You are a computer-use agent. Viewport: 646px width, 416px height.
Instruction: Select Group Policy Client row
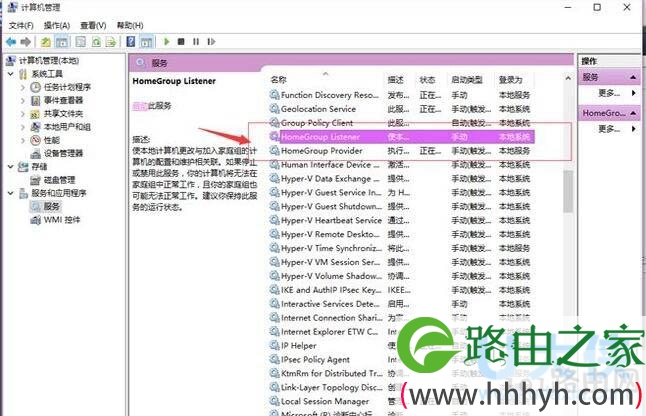(400, 123)
